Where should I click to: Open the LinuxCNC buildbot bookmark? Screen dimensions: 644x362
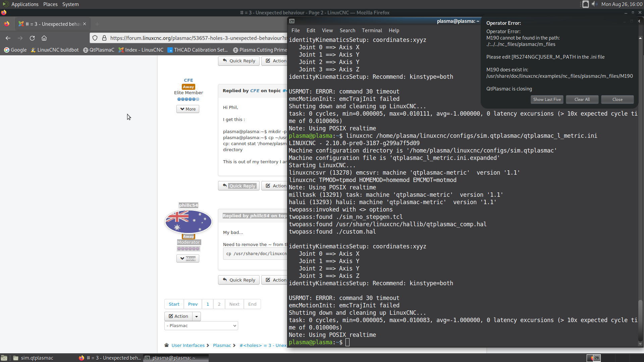point(55,50)
